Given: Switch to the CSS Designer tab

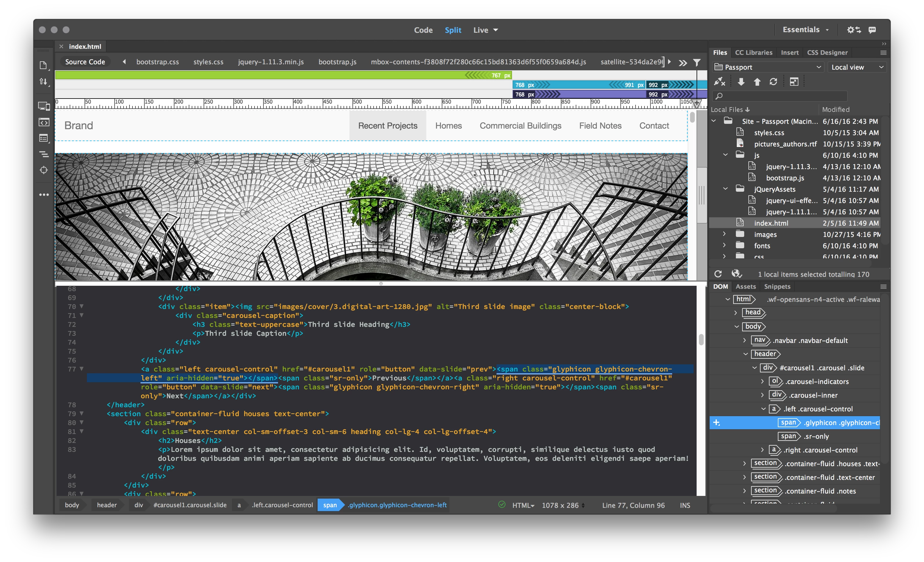Looking at the screenshot, I should 827,52.
